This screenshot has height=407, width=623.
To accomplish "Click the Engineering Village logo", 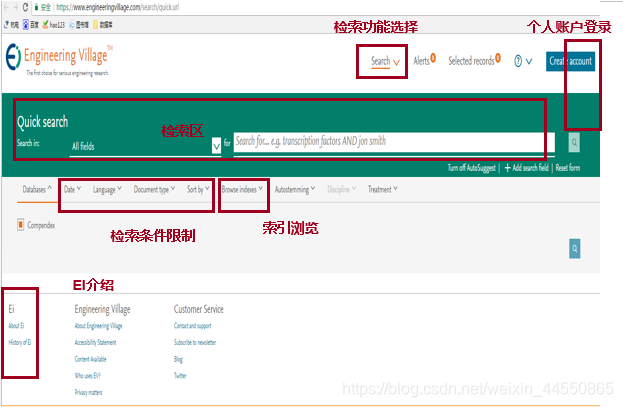I will (x=59, y=60).
